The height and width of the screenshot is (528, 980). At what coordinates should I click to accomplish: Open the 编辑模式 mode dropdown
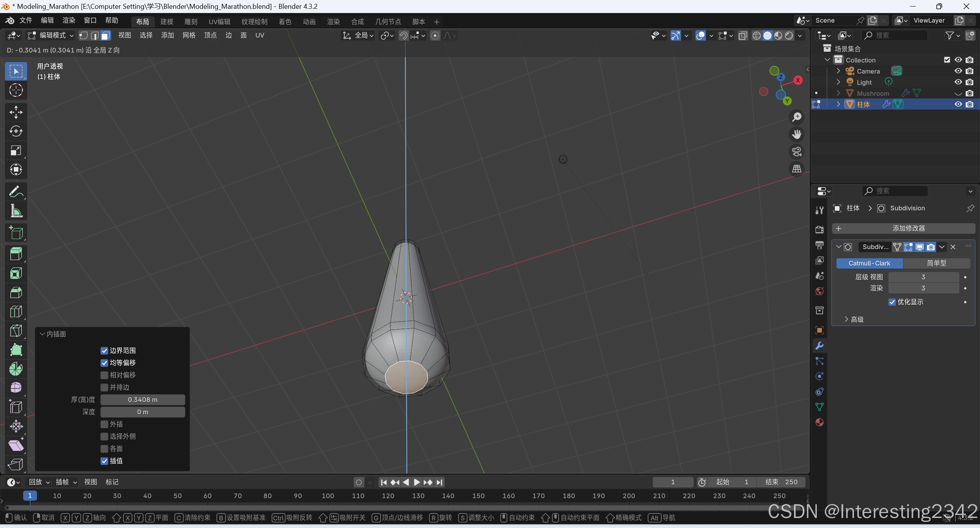(x=51, y=36)
